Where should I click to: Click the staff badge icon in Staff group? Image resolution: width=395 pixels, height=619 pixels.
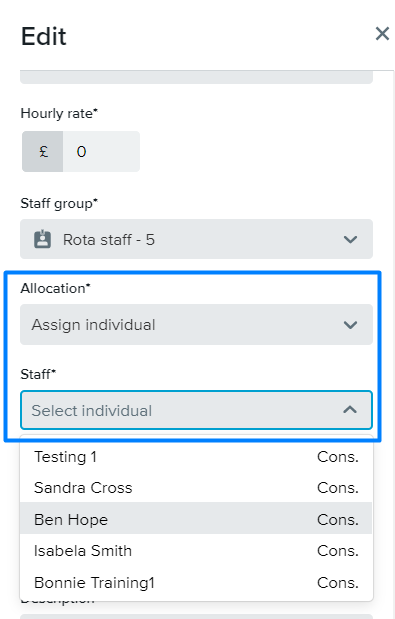click(43, 239)
